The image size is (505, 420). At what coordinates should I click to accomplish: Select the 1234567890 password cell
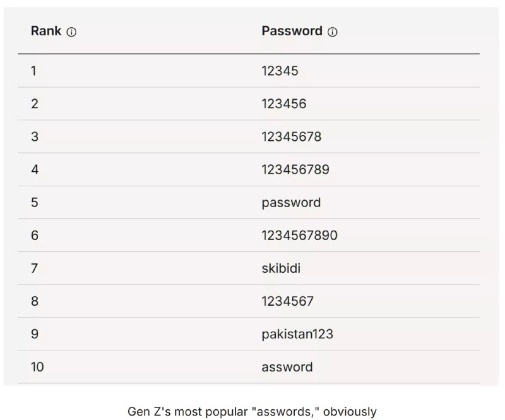click(299, 236)
